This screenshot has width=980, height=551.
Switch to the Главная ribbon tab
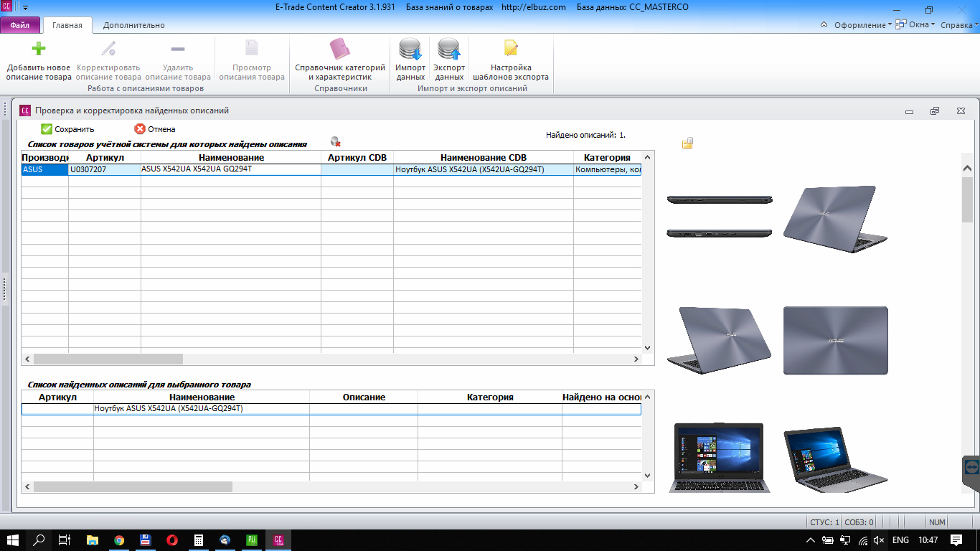click(67, 25)
